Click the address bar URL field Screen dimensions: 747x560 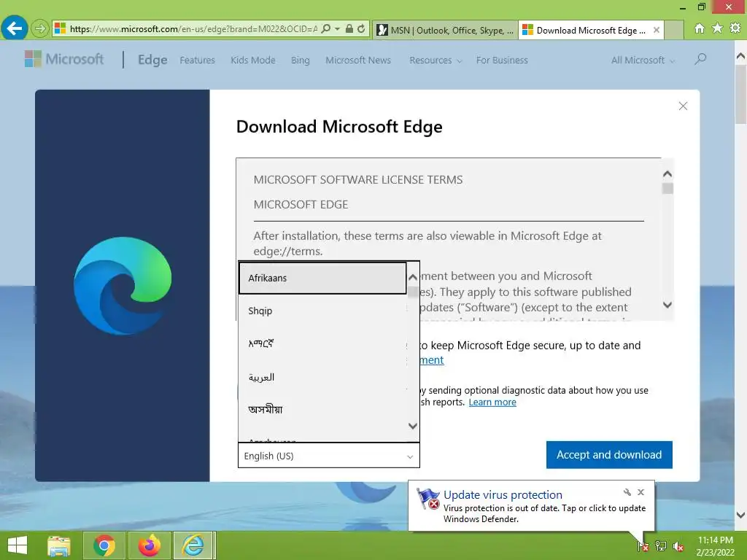click(193, 28)
